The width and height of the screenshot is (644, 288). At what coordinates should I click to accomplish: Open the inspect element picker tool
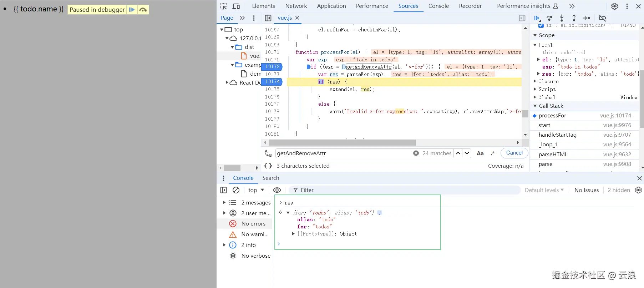pyautogui.click(x=224, y=6)
